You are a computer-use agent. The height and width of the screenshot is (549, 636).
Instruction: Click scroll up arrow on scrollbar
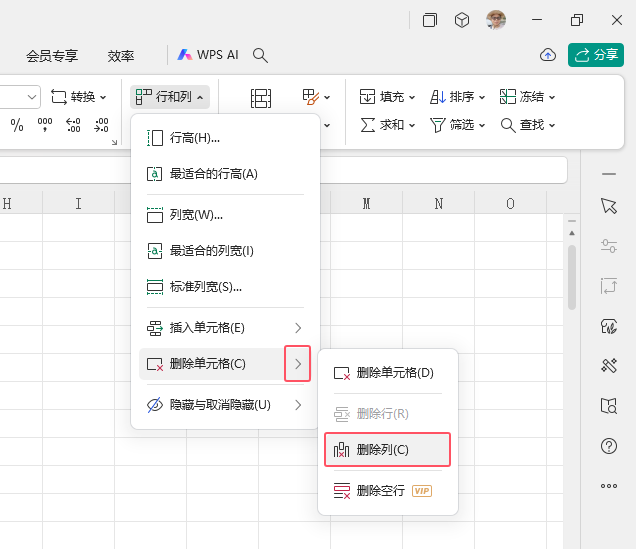572,233
